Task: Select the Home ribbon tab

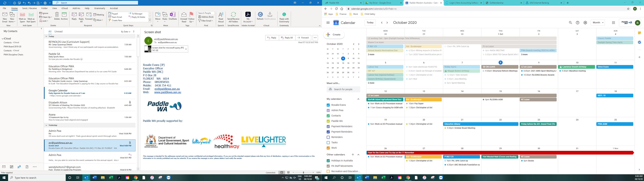Action: (x=14, y=8)
